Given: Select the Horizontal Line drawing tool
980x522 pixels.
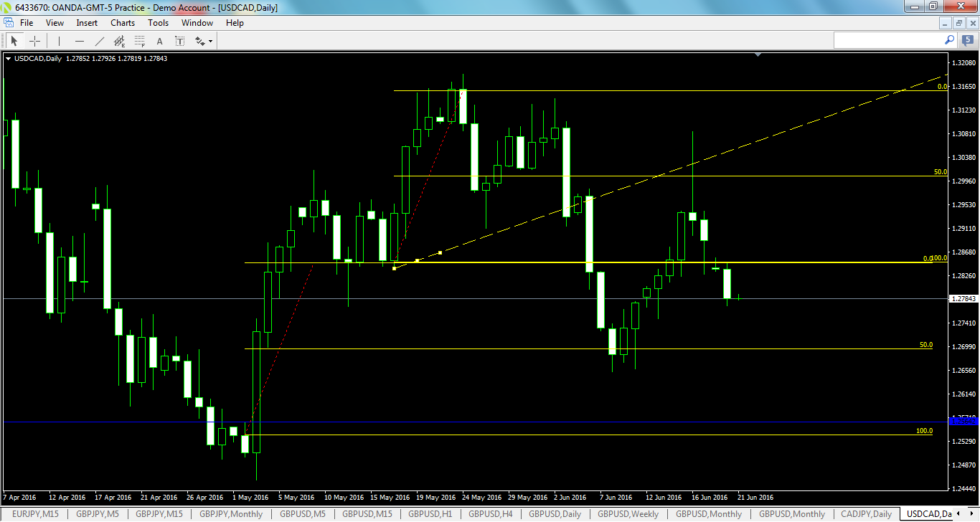Looking at the screenshot, I should pos(80,41).
